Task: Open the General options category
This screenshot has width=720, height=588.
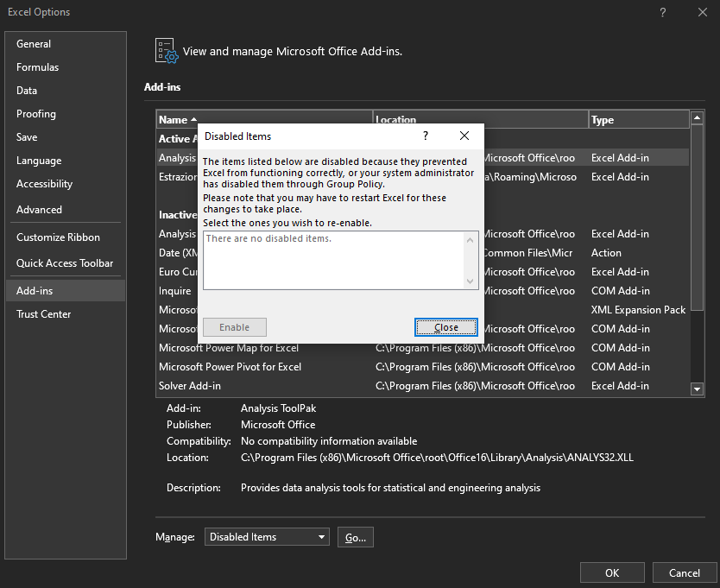Action: coord(34,44)
